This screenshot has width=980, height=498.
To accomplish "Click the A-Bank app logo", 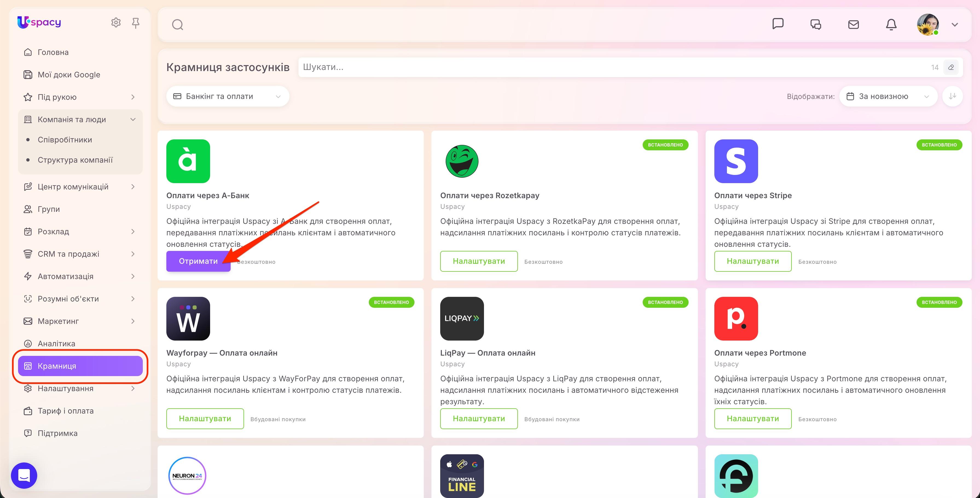I will coord(188,161).
